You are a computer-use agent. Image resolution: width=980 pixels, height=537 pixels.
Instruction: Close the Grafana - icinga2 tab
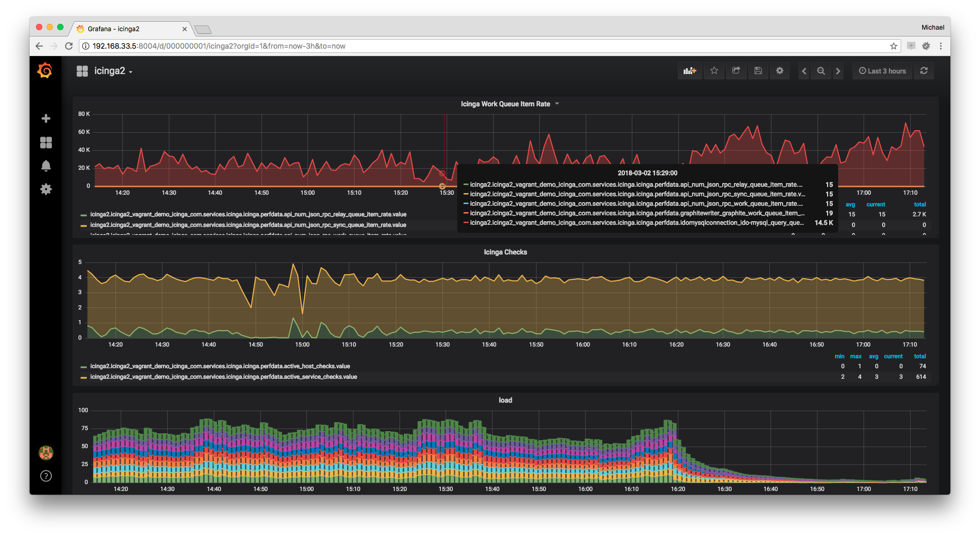185,29
